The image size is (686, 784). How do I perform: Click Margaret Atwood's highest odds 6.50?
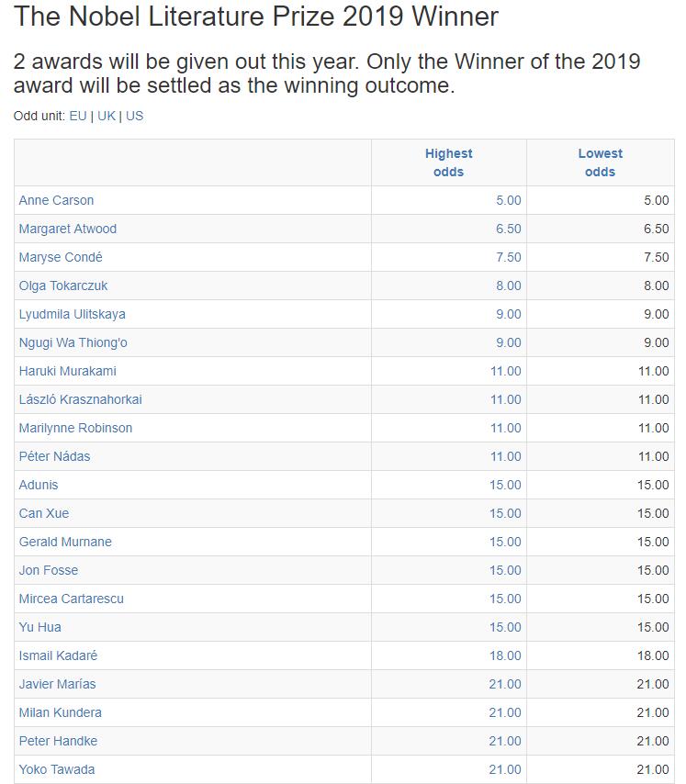508,229
